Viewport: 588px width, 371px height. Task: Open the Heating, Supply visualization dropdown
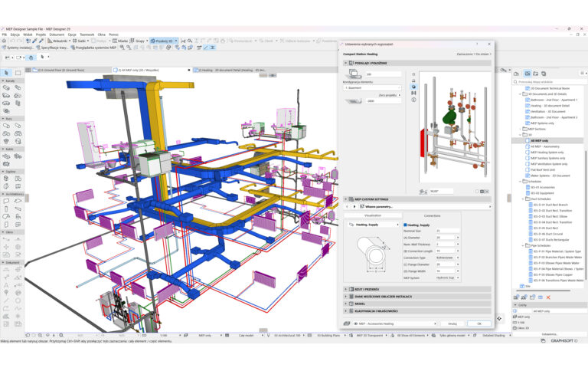(x=373, y=225)
